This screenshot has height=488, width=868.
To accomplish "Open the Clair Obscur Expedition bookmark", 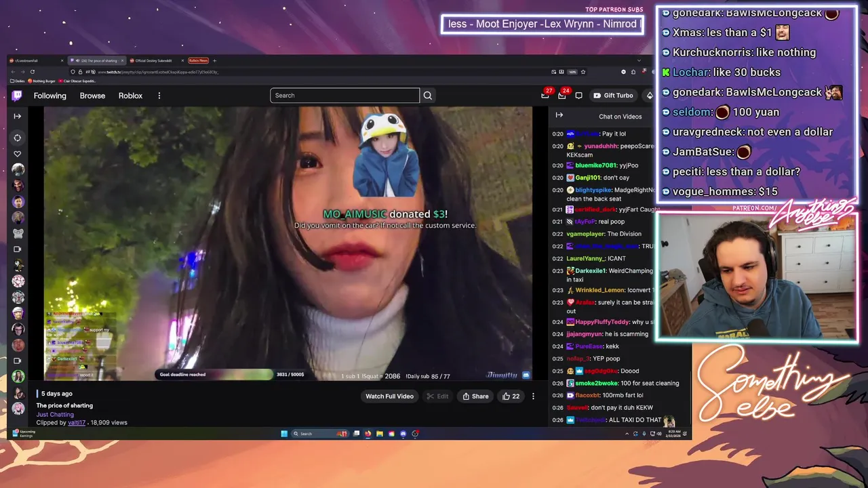I will click(79, 81).
